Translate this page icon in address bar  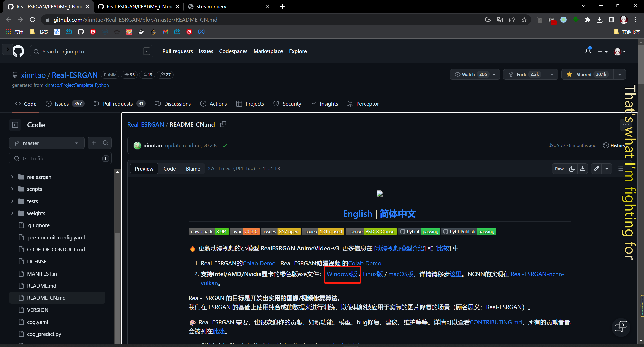[x=500, y=20]
